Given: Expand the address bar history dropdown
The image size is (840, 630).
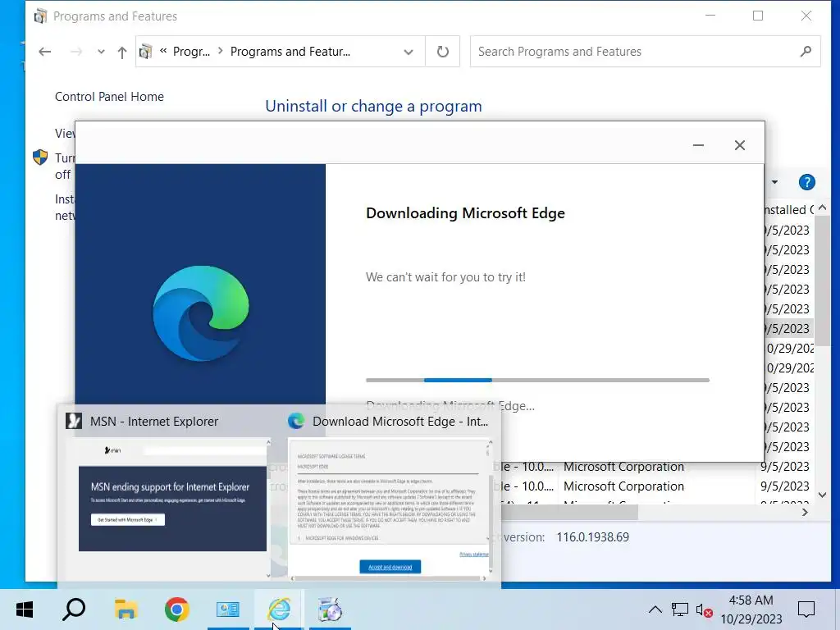Looking at the screenshot, I should pyautogui.click(x=409, y=52).
